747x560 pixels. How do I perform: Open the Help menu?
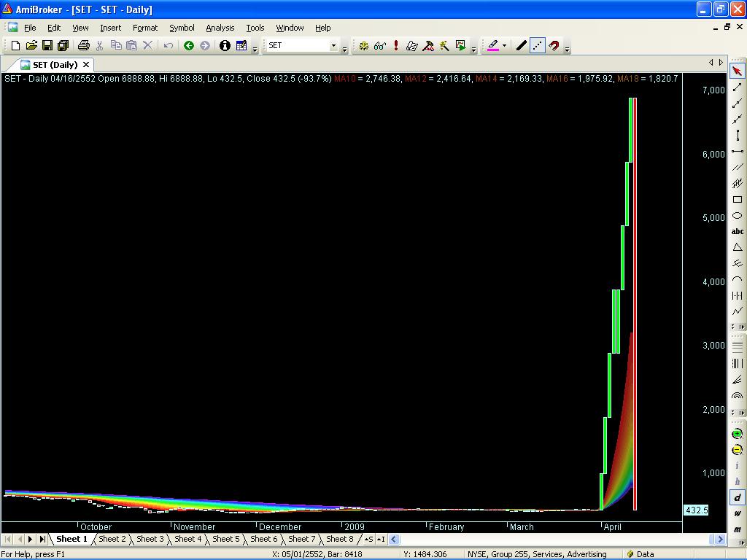tap(322, 28)
